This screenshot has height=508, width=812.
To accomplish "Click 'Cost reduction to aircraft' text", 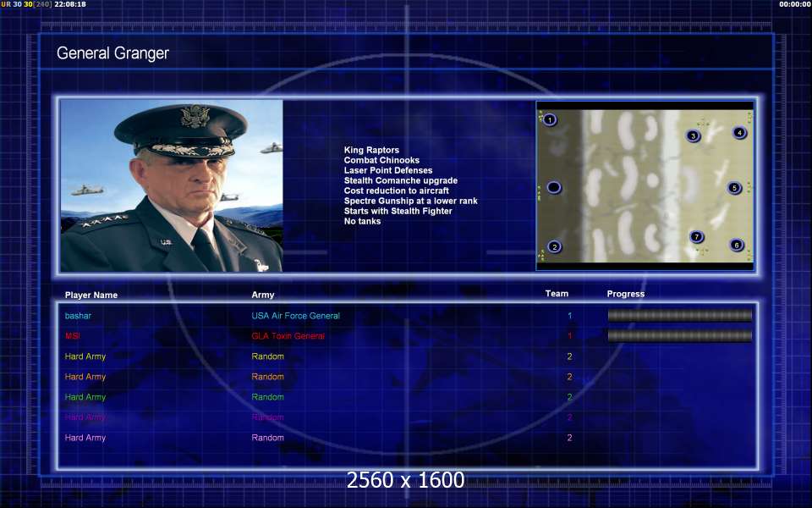I will click(x=396, y=190).
